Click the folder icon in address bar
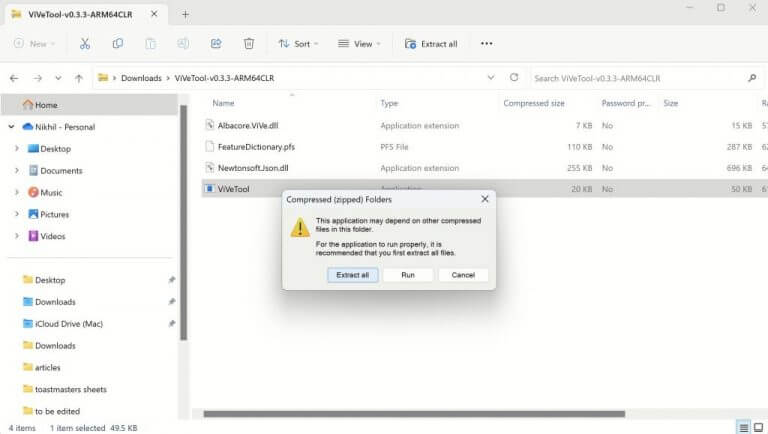768x434 pixels. [x=103, y=77]
